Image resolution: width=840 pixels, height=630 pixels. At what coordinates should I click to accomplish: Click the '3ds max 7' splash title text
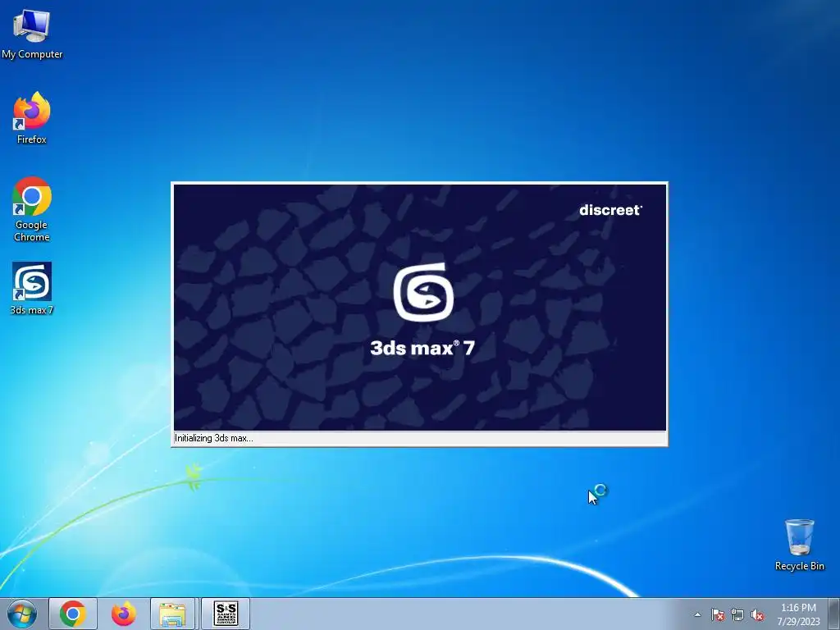422,348
